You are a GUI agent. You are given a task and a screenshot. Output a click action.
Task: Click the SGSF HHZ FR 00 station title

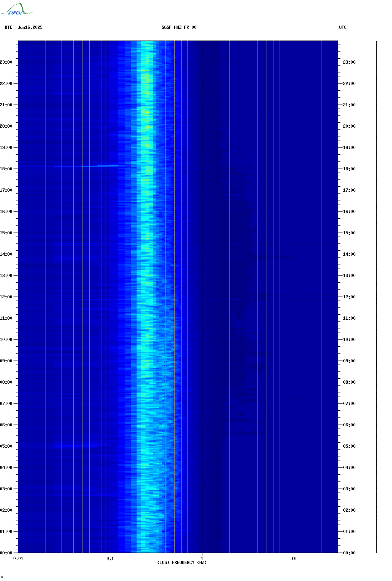(179, 27)
